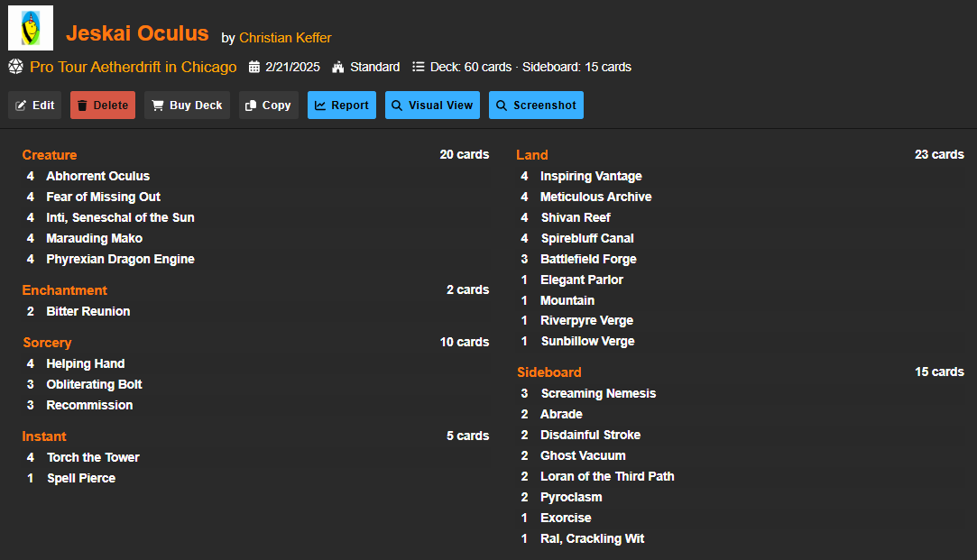Open Shivan Reef card
The width and height of the screenshot is (977, 560).
(x=576, y=217)
